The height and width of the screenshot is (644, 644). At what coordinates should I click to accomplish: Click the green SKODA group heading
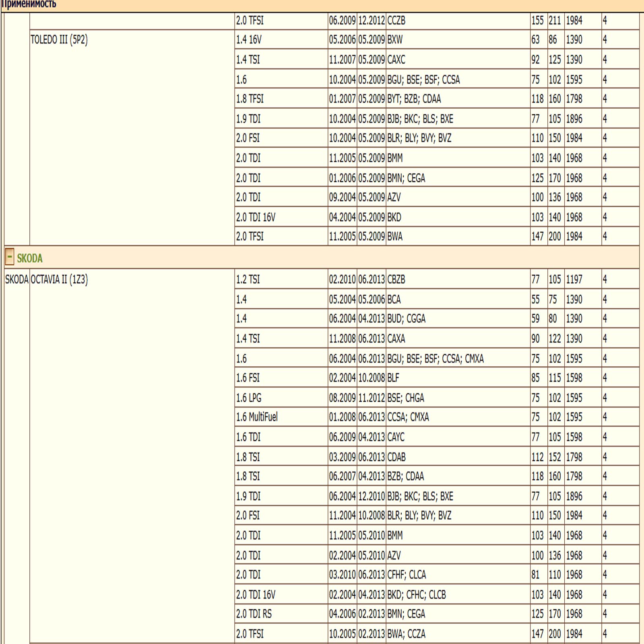click(30, 258)
